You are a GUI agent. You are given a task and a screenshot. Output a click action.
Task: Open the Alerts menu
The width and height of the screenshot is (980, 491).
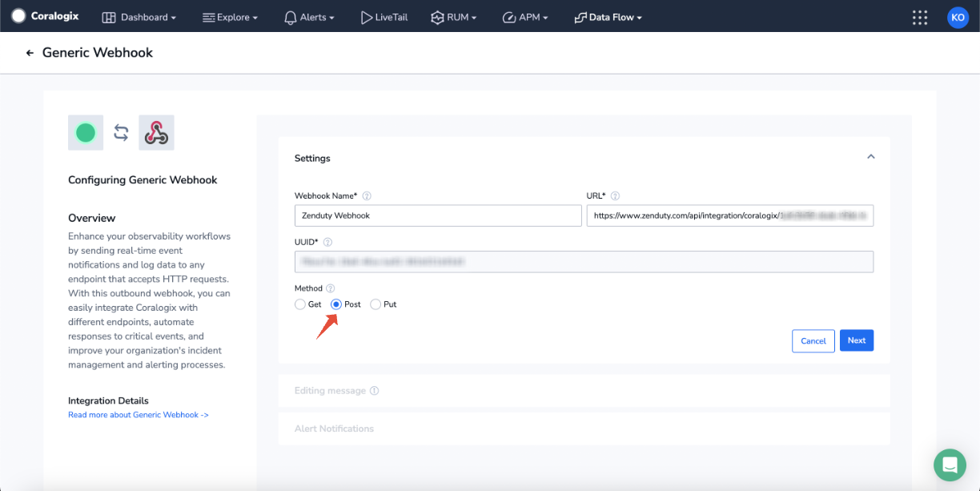click(x=309, y=17)
